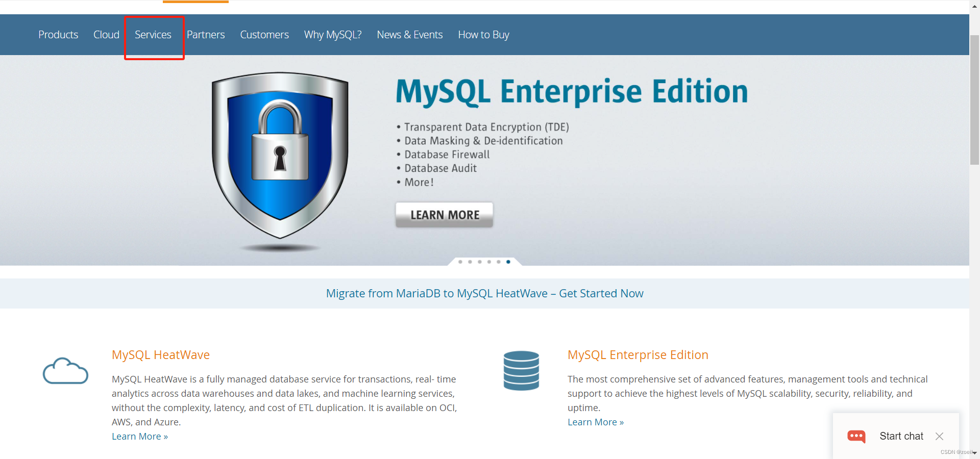The image size is (980, 459).
Task: Click the Database Firewall bullet text
Action: point(447,155)
